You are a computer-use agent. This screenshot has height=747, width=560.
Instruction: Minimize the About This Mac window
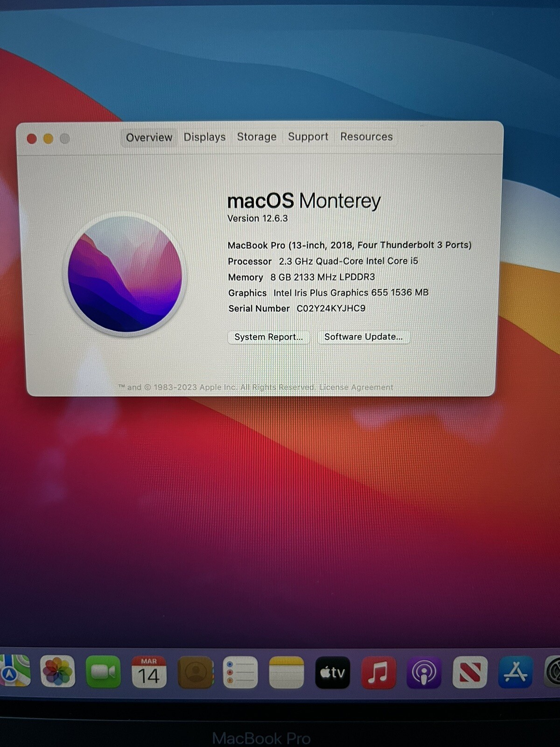tap(48, 139)
